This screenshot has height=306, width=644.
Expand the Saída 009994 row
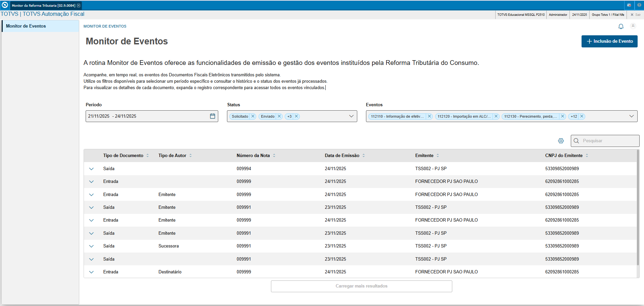click(x=91, y=169)
